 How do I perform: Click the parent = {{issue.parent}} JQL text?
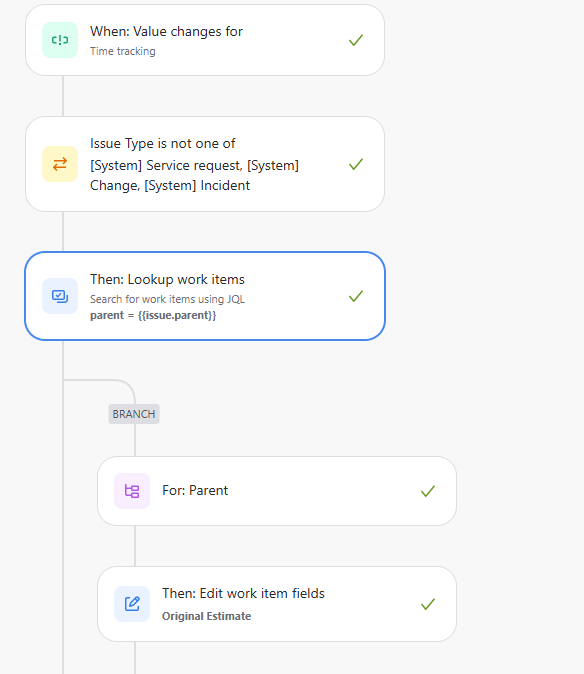(153, 316)
